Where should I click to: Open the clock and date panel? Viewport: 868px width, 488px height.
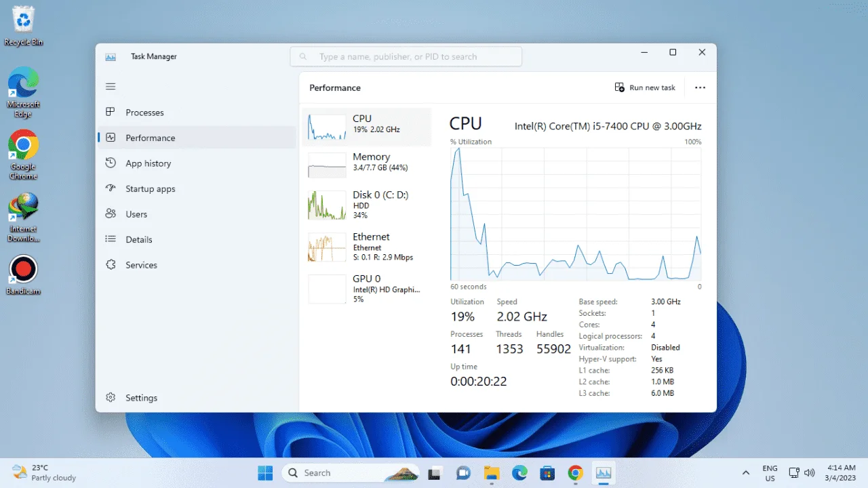coord(841,472)
